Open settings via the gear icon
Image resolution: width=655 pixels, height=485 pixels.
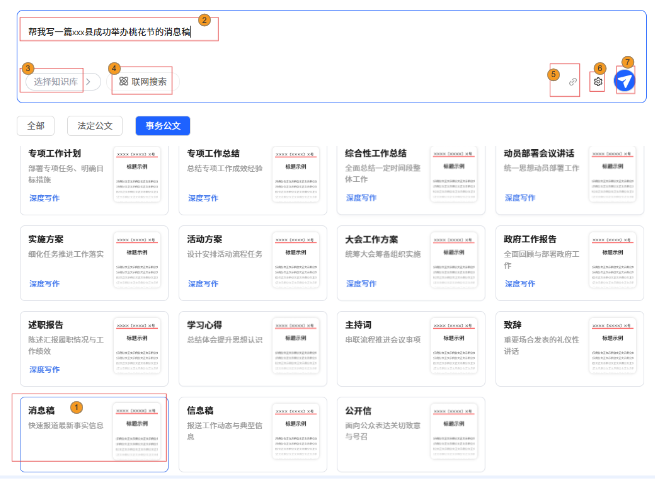click(x=598, y=82)
